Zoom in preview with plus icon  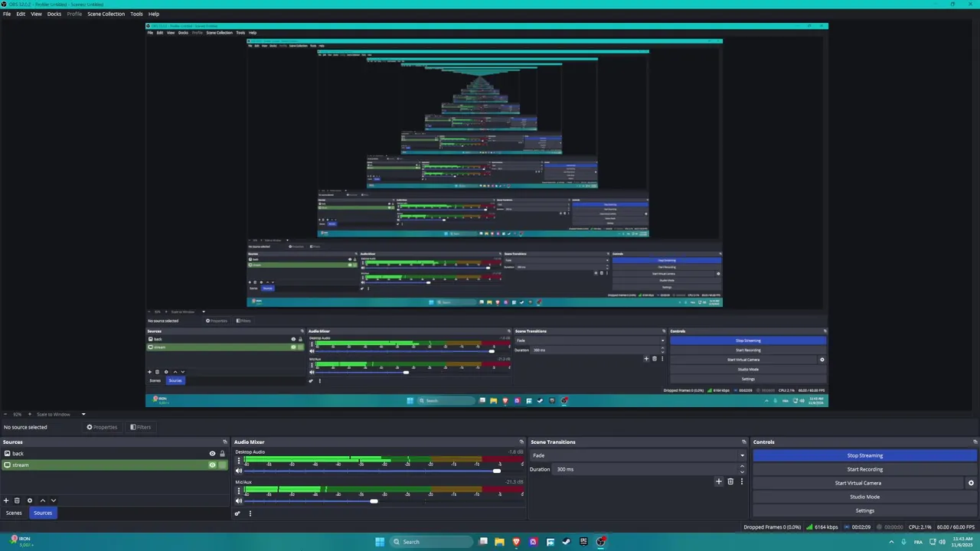click(29, 414)
